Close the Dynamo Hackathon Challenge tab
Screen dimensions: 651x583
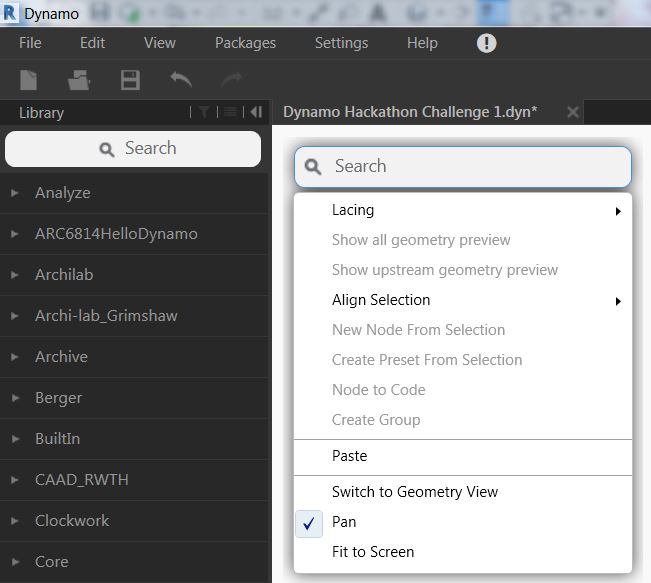[x=573, y=112]
